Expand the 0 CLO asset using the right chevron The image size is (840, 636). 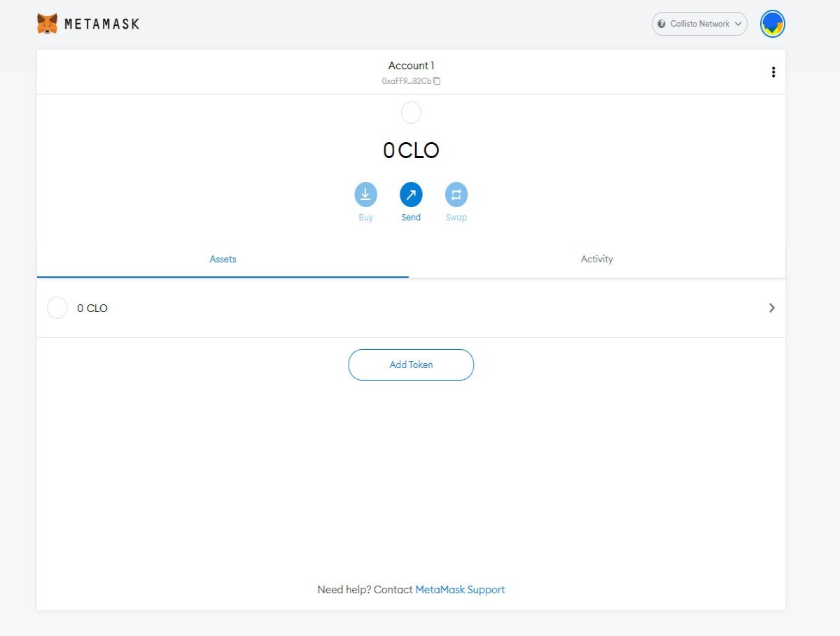coord(772,308)
